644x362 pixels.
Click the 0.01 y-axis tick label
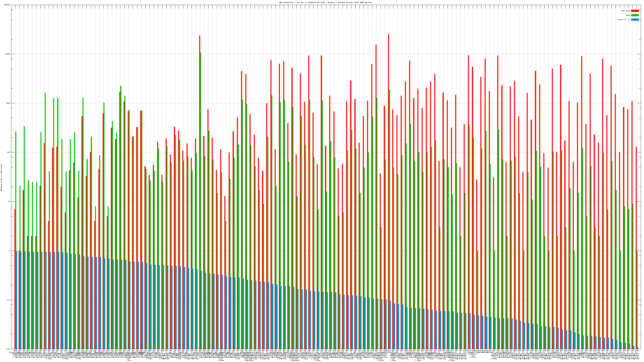click(x=8, y=349)
